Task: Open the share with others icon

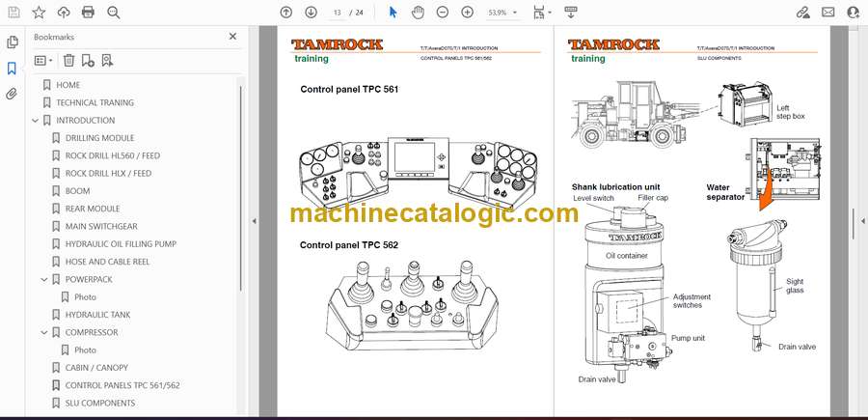Action: [854, 13]
